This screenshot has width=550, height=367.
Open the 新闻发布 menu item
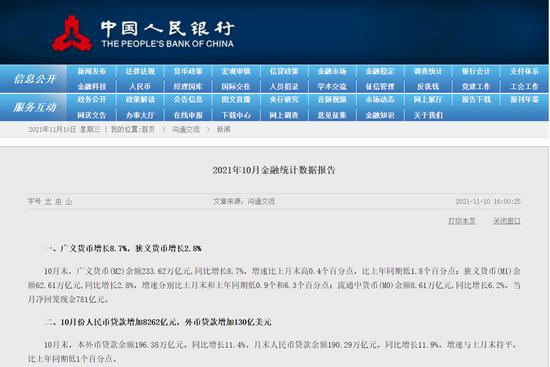(x=92, y=71)
